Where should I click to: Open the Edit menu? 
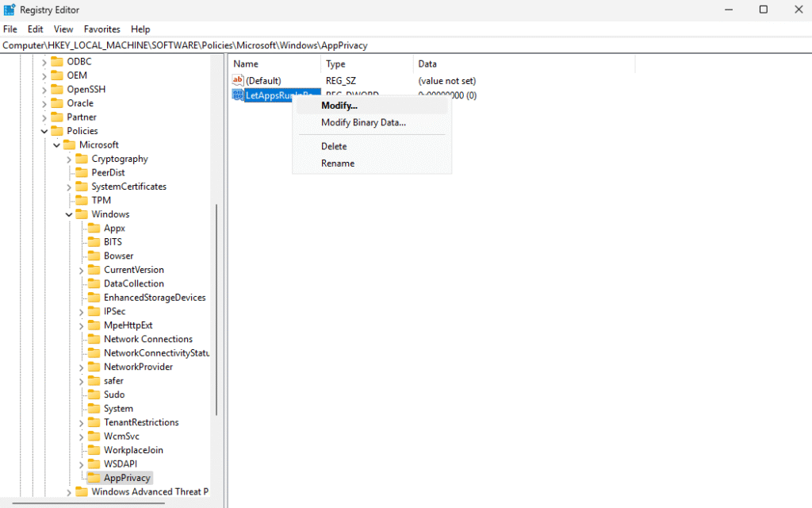coord(36,29)
